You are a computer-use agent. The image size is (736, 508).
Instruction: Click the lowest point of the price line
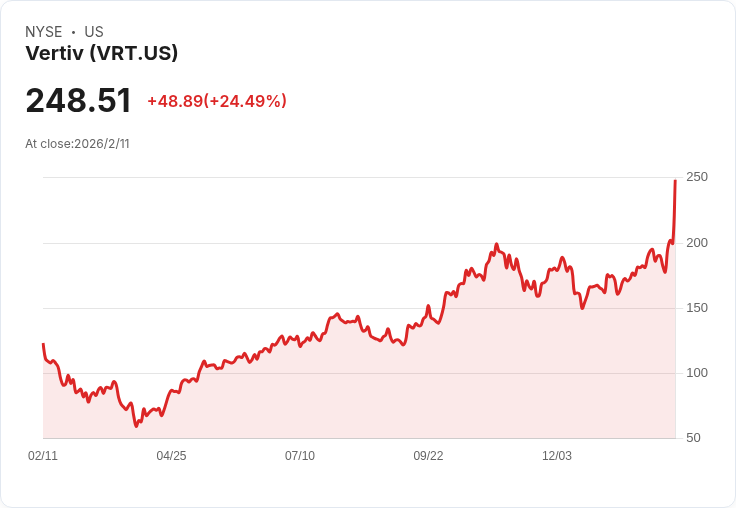click(x=137, y=426)
